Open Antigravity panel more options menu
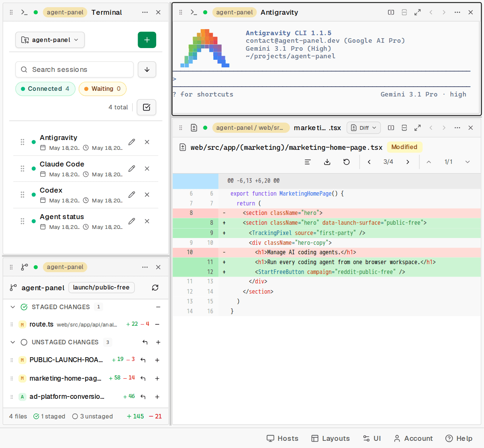The width and height of the screenshot is (484, 448). [x=458, y=12]
